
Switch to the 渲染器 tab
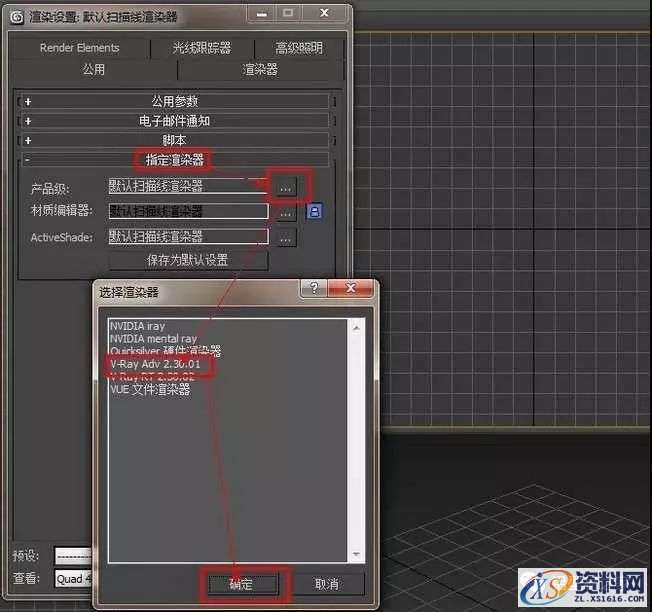click(x=260, y=69)
